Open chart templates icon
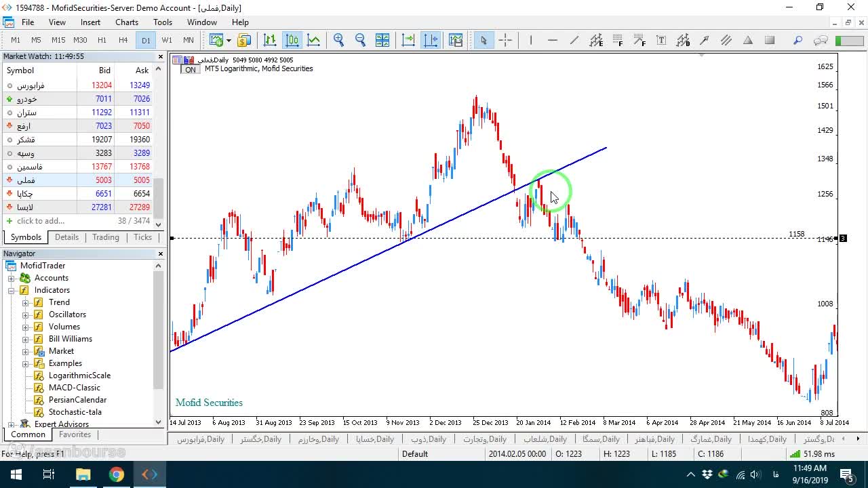The image size is (868, 488). coord(455,40)
